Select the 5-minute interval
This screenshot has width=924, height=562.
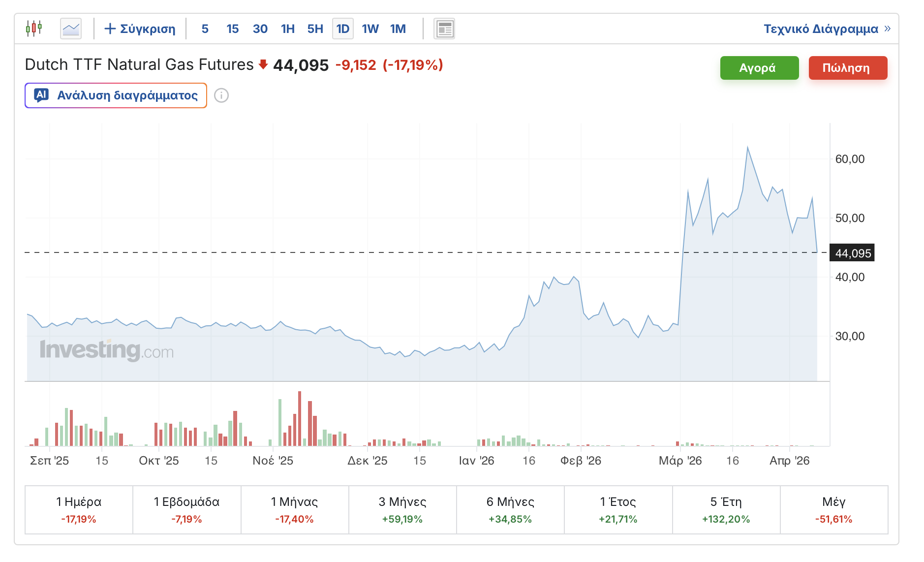[205, 29]
